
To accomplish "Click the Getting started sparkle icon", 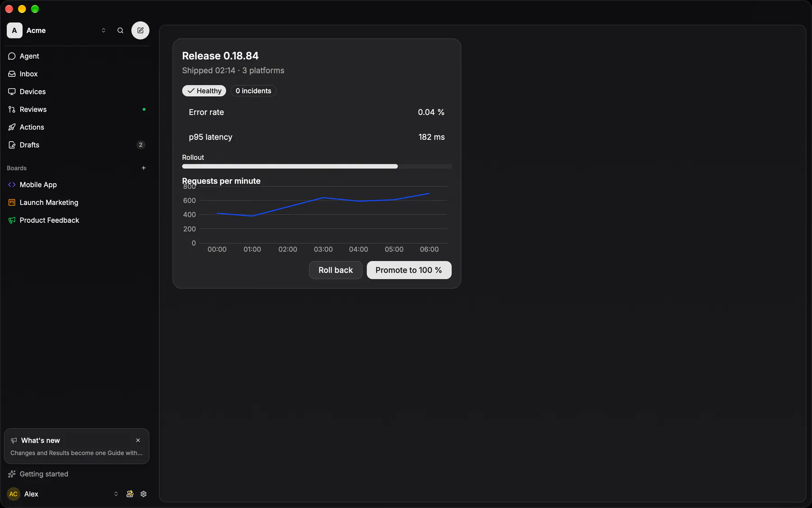I will click(x=12, y=474).
